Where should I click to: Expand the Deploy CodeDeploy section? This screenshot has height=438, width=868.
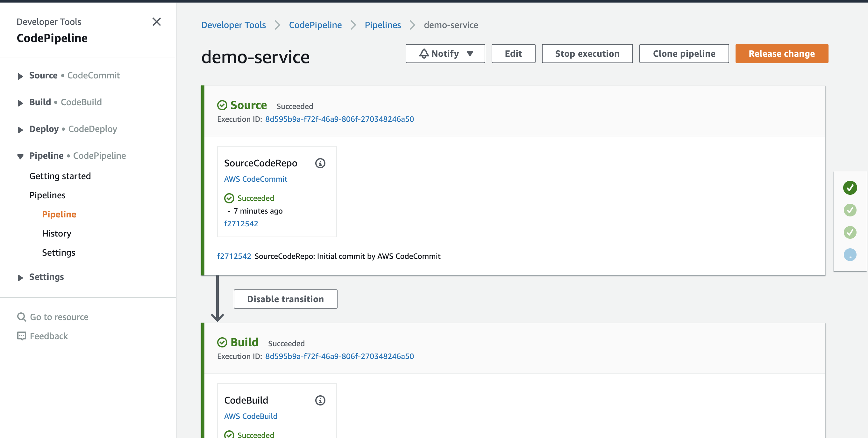pyautogui.click(x=20, y=130)
